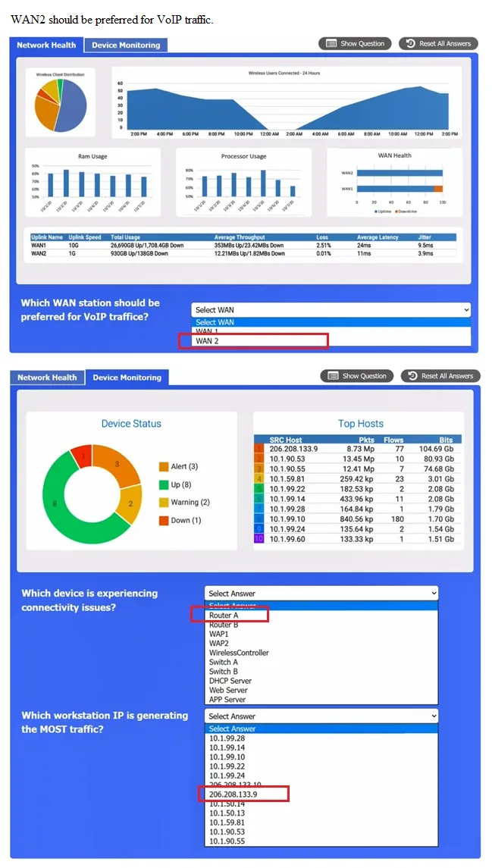Click 206.208.133.9 in Top Hosts table

pos(293,449)
